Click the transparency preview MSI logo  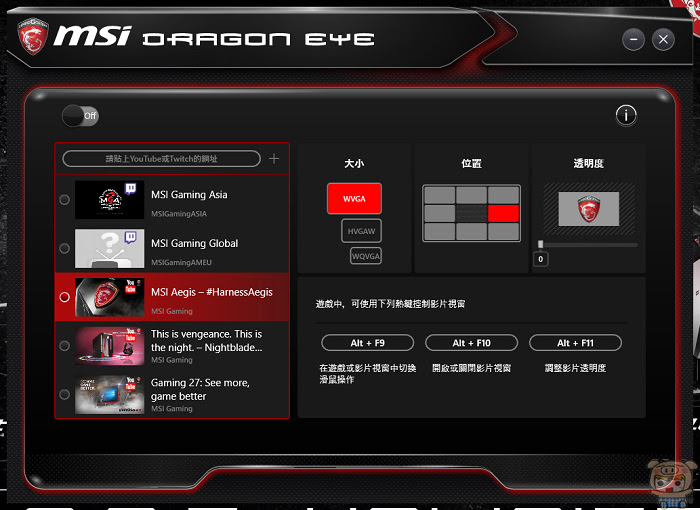pos(588,209)
